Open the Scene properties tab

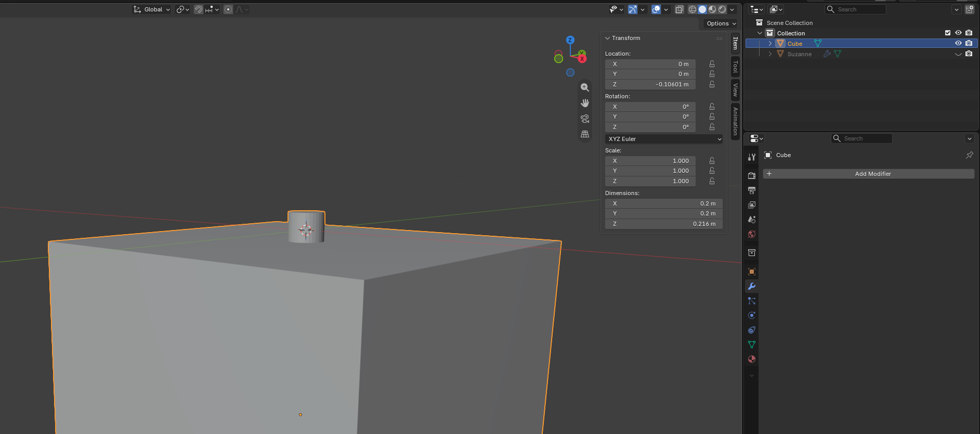(x=752, y=220)
